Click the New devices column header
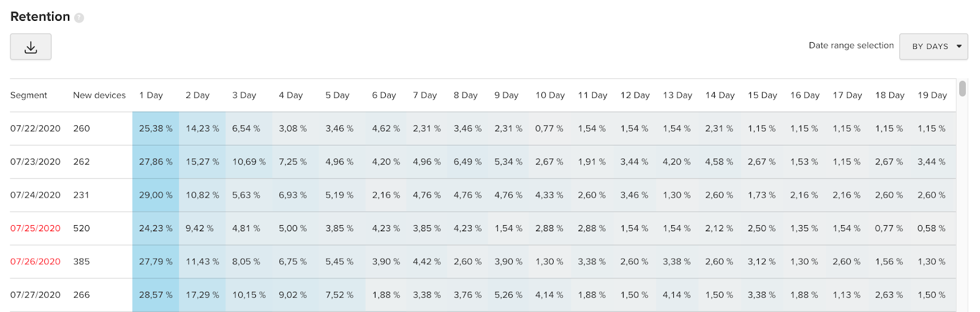 [x=99, y=95]
